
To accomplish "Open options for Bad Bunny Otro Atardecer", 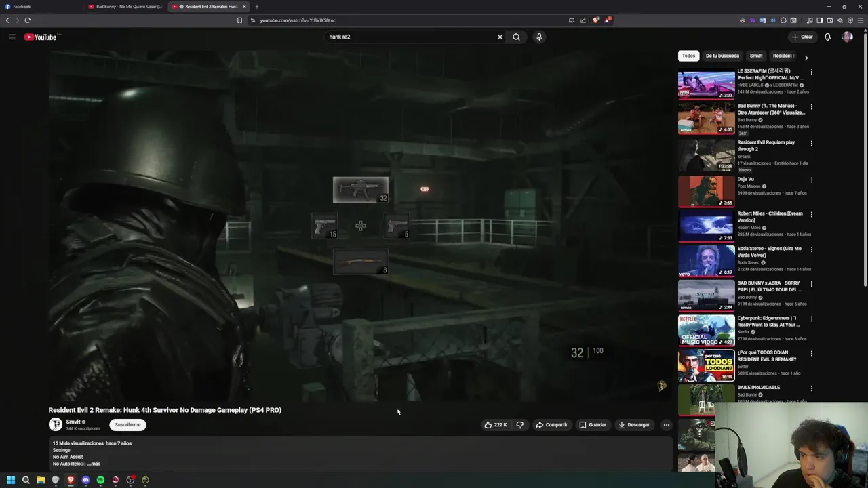I will point(811,106).
